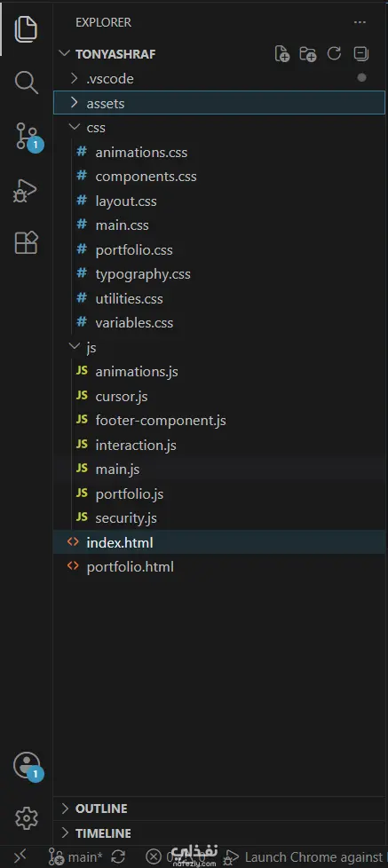Collapse all folders in Explorer
Image resolution: width=388 pixels, height=868 pixels.
coord(360,54)
